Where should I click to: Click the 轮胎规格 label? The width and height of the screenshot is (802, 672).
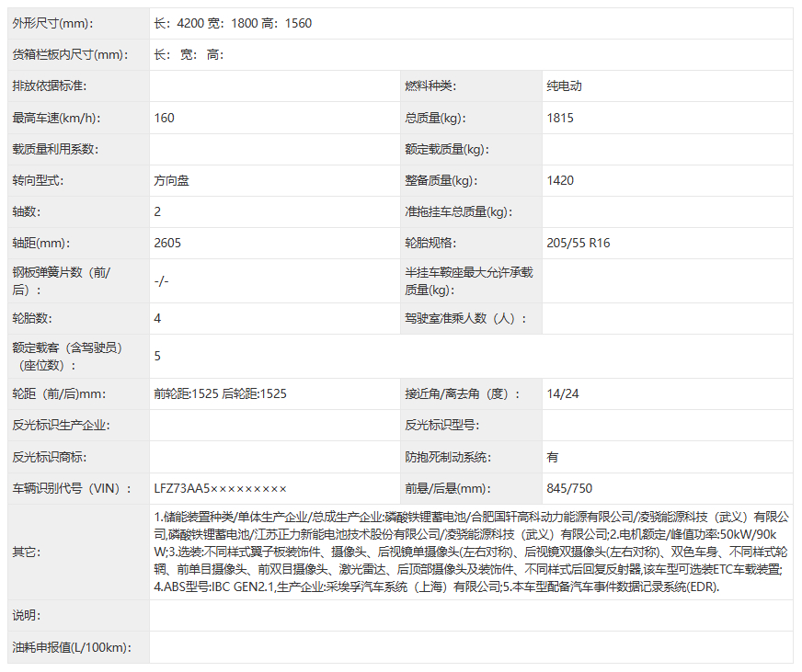(430, 243)
